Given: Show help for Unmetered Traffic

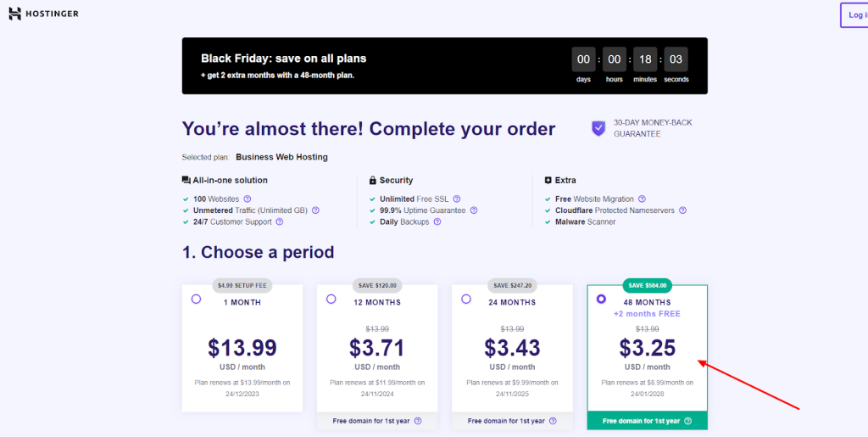Looking at the screenshot, I should coord(315,210).
